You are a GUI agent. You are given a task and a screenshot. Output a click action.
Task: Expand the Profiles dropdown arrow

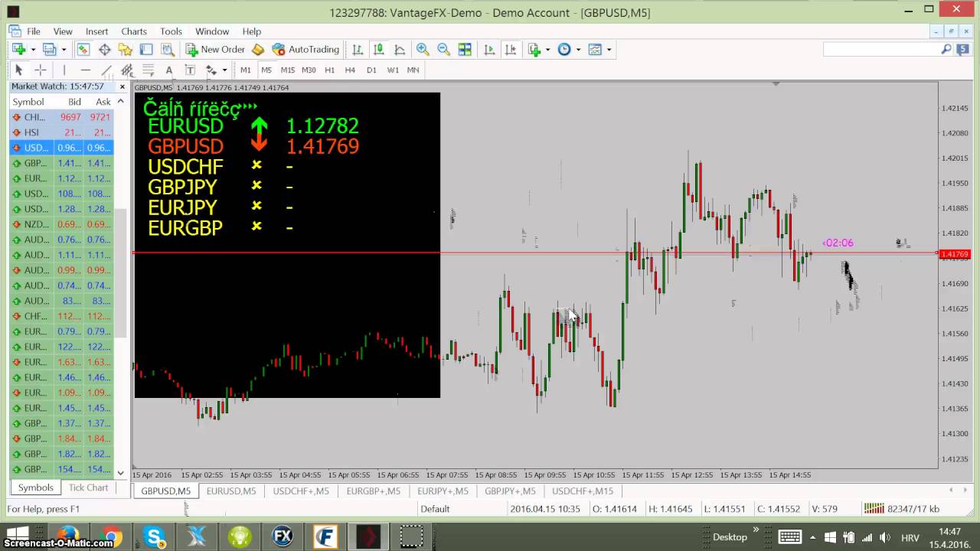(64, 50)
